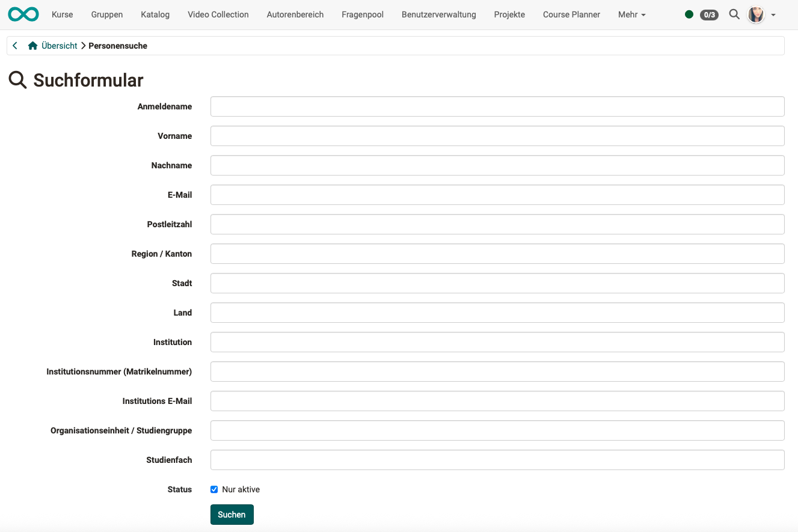Open OpenOlat start page via infinity logo
Image resolution: width=798 pixels, height=532 pixels.
(23, 13)
